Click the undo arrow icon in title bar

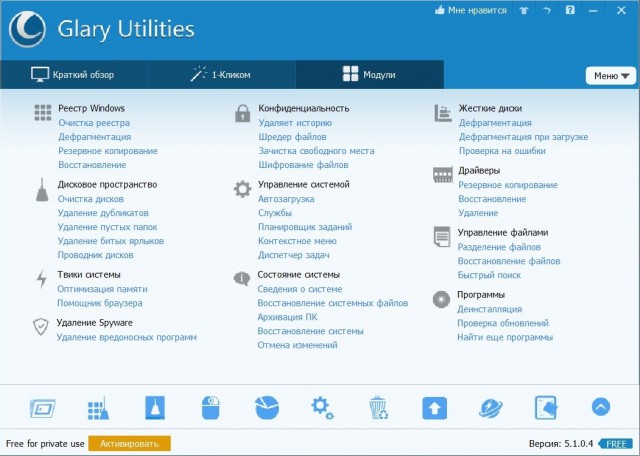pyautogui.click(x=547, y=11)
